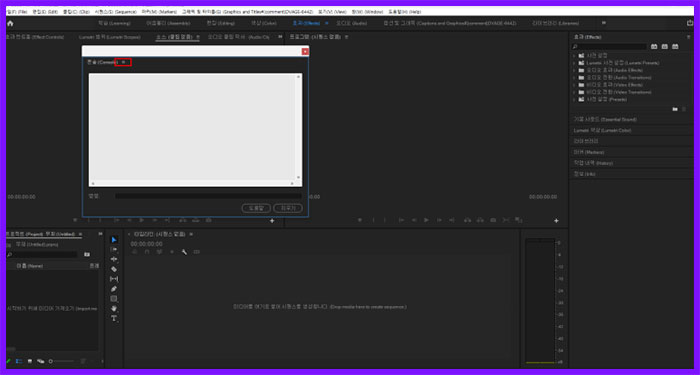700x375 pixels.
Task: Select the Selection tool arrow
Action: coord(114,240)
